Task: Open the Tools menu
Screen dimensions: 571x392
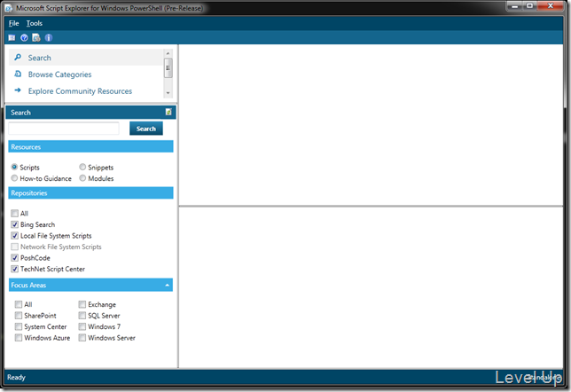Action: 35,23
